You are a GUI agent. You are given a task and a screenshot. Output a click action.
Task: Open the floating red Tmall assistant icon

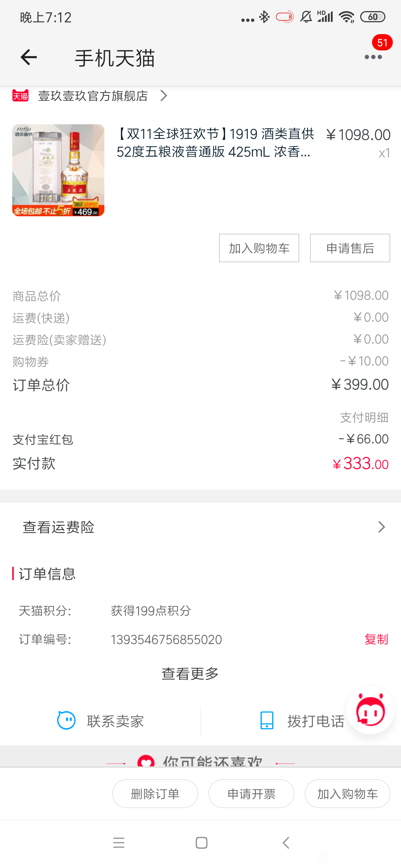point(370,710)
